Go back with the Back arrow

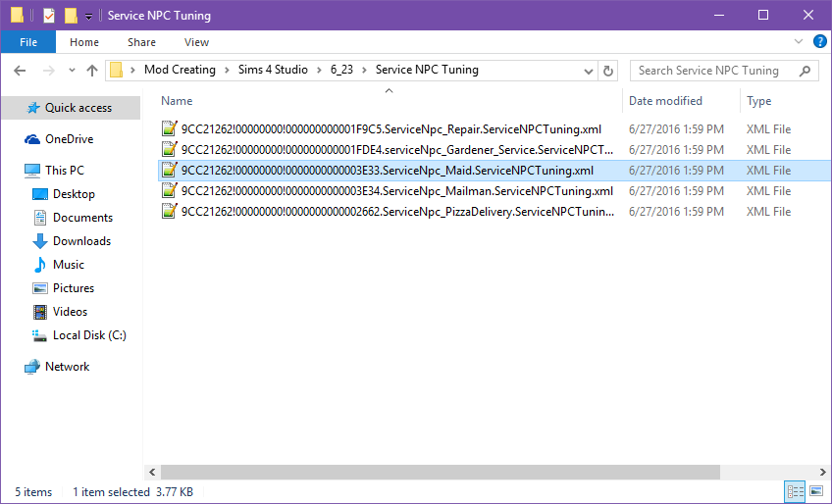pos(20,71)
